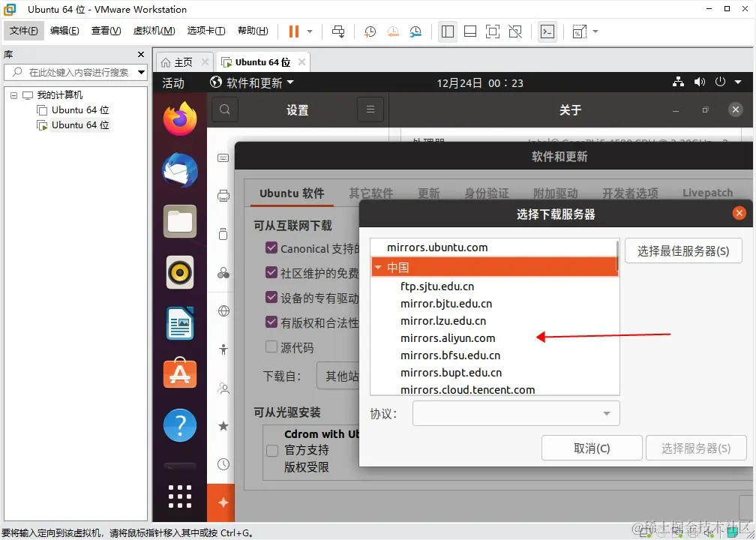This screenshot has width=756, height=540.
Task: Open the 文件(F) menu
Action: (x=24, y=31)
